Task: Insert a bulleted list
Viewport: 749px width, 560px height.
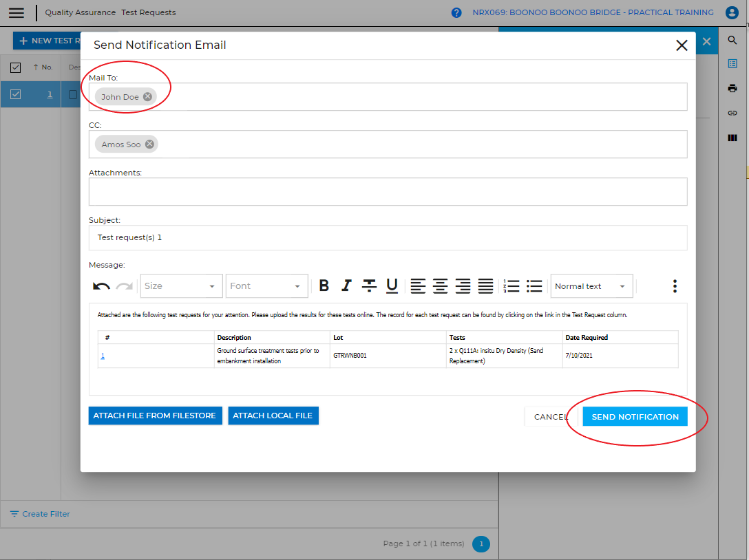Action: click(534, 286)
